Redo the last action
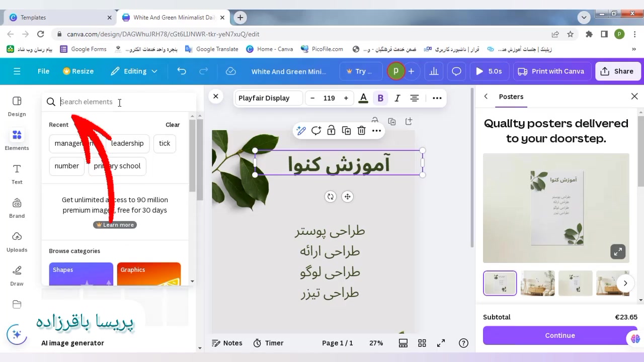This screenshot has width=644, height=362. [x=204, y=71]
